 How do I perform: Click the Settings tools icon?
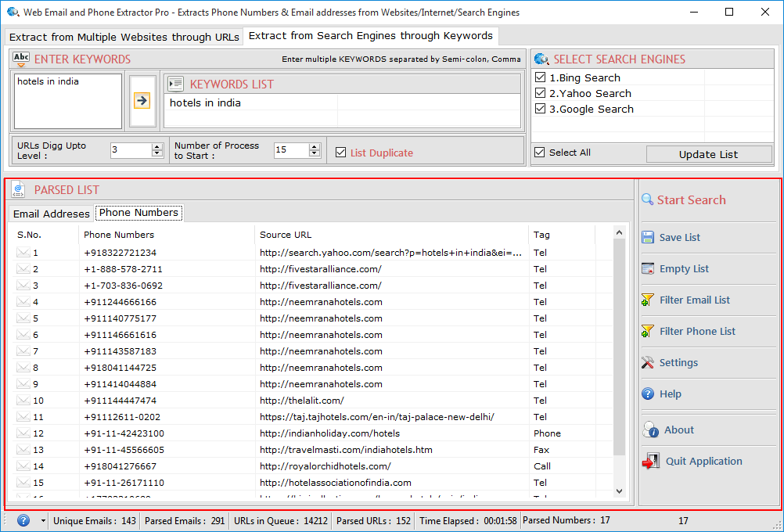point(648,362)
